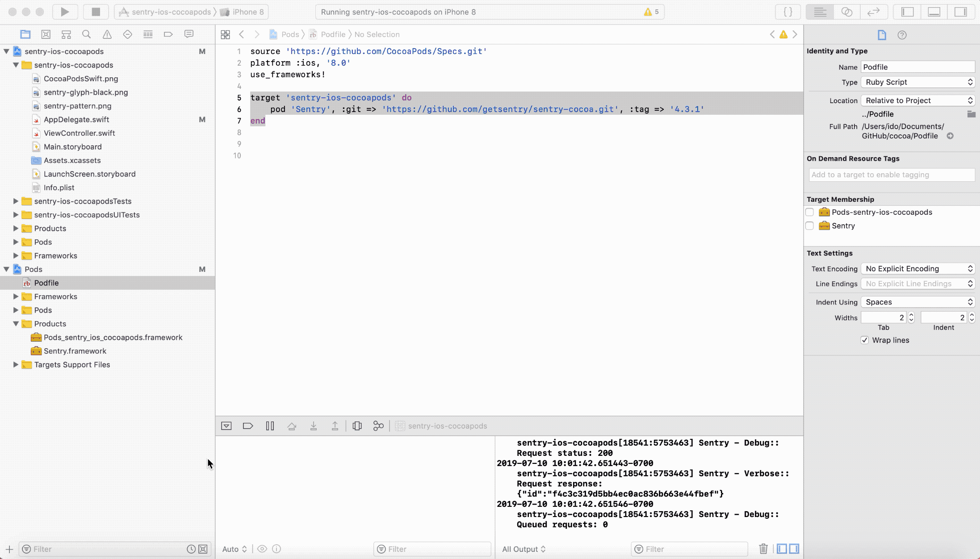Open the Text Encoding dropdown

(x=918, y=269)
